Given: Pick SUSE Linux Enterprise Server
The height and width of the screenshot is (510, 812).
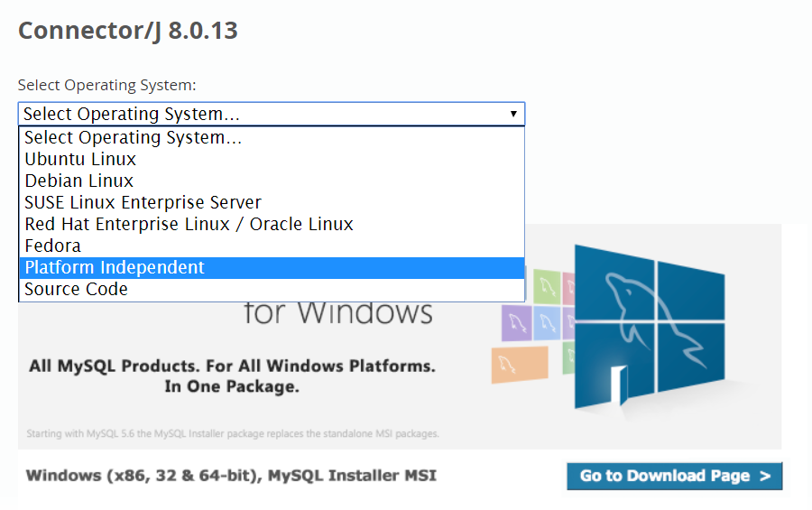Looking at the screenshot, I should coord(272,202).
